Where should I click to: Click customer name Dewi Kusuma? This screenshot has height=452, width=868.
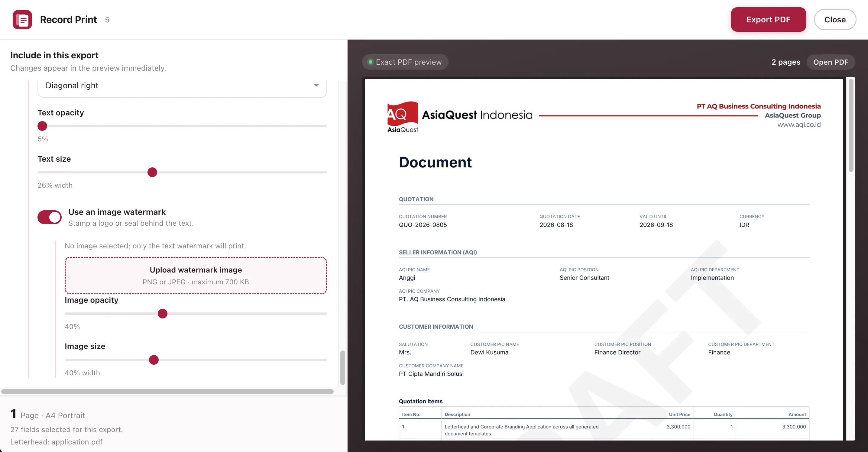489,352
